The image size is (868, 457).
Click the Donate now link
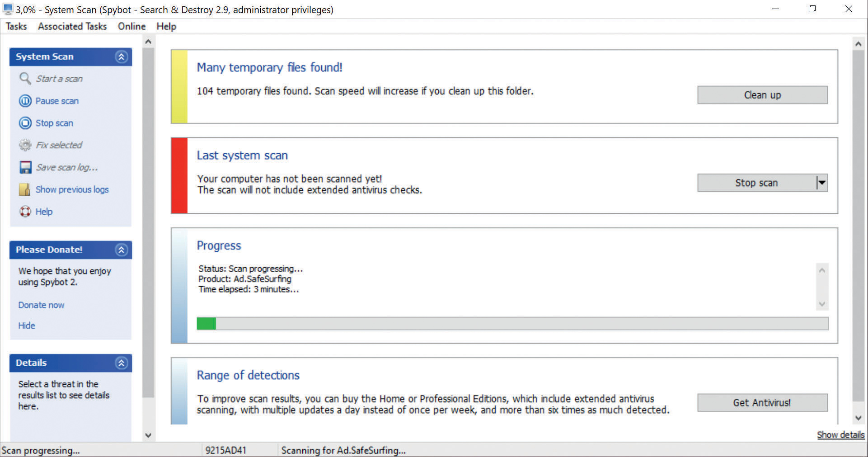point(41,305)
